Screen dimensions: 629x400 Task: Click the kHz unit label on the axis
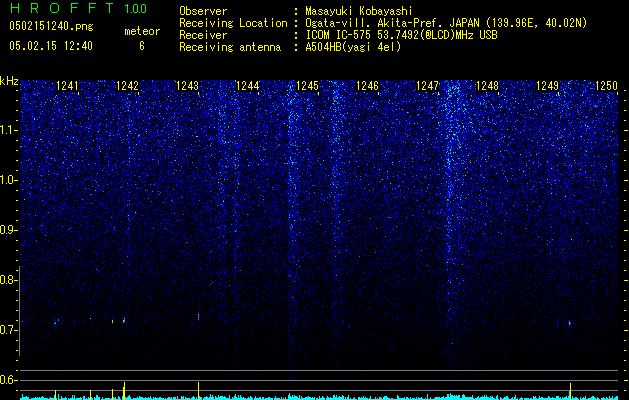click(x=9, y=81)
